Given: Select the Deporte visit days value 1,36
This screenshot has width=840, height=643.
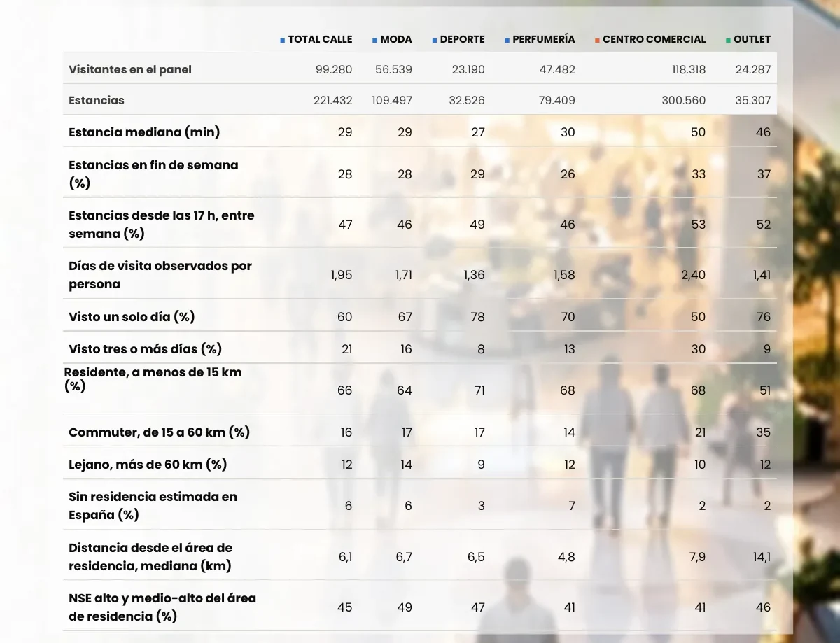Looking at the screenshot, I should click(x=475, y=275).
